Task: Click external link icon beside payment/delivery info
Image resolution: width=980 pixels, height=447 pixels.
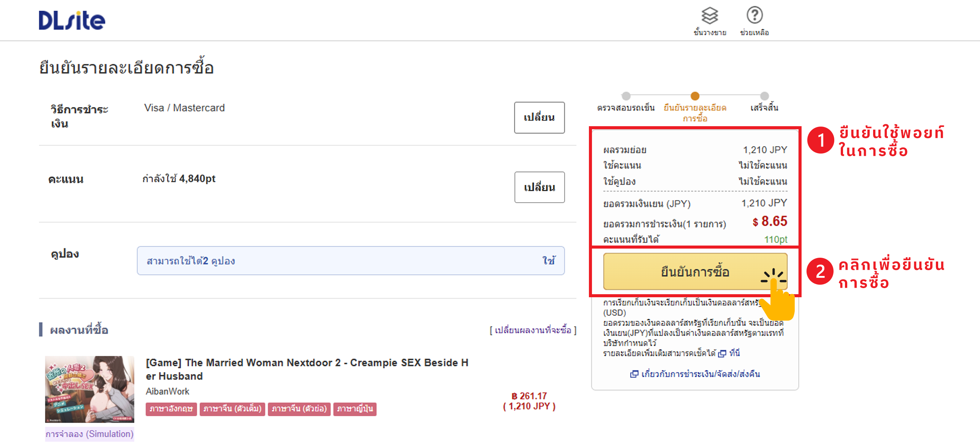Action: [634, 374]
